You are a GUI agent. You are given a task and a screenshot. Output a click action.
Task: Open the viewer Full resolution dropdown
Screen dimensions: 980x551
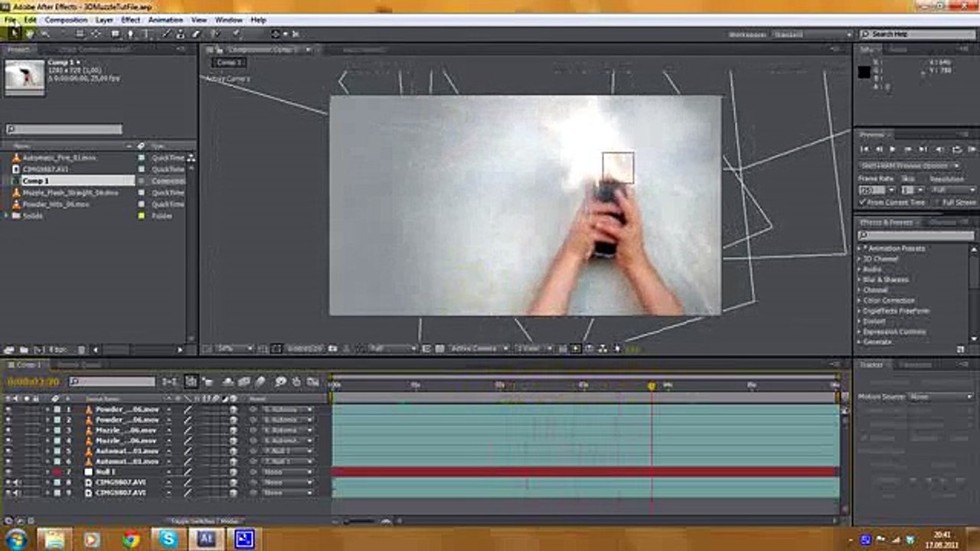(x=394, y=348)
